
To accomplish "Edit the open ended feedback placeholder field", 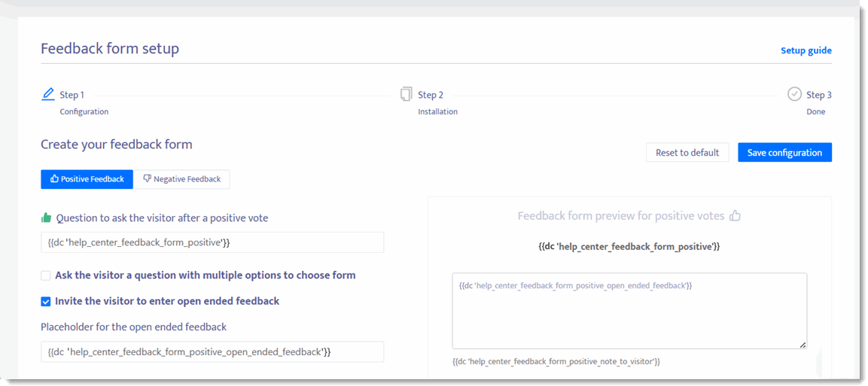I will [212, 351].
